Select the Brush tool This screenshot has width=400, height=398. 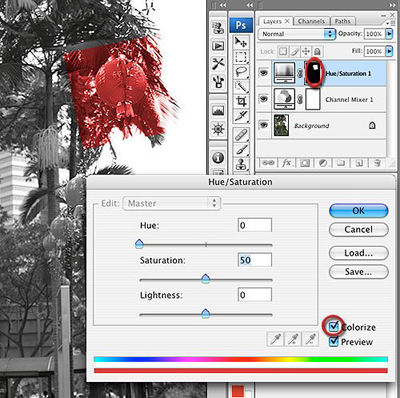(241, 150)
